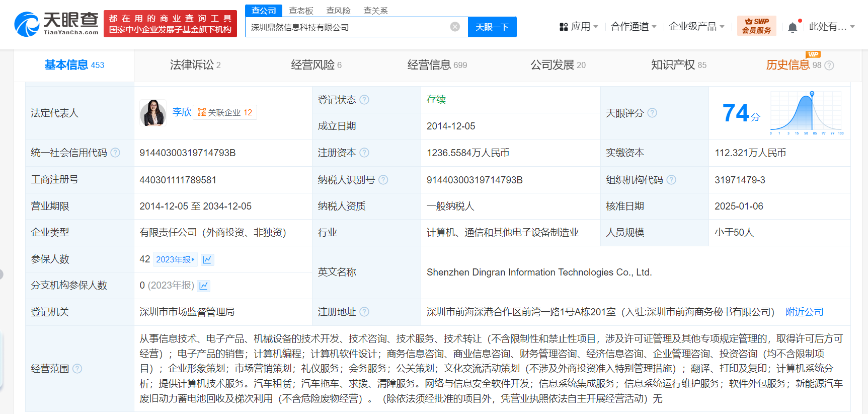Image resolution: width=868 pixels, height=414 pixels.
Task: Open the 知识产权 tab
Action: 678,65
